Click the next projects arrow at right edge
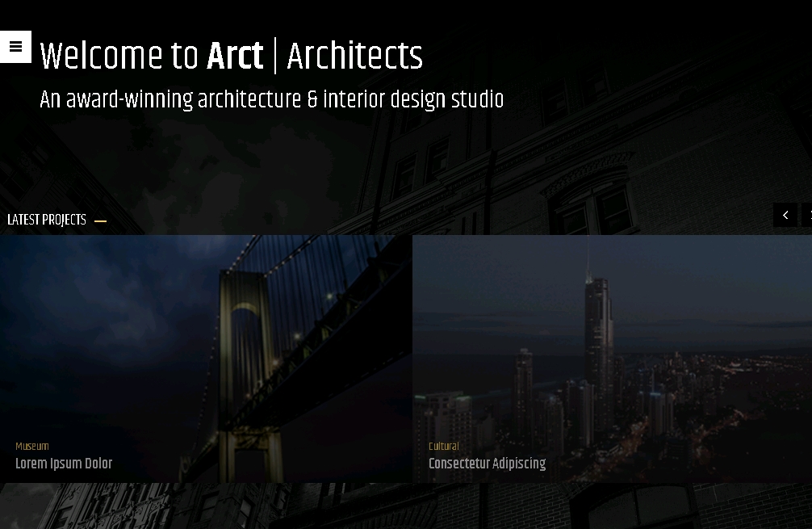The image size is (812, 529). (808, 215)
